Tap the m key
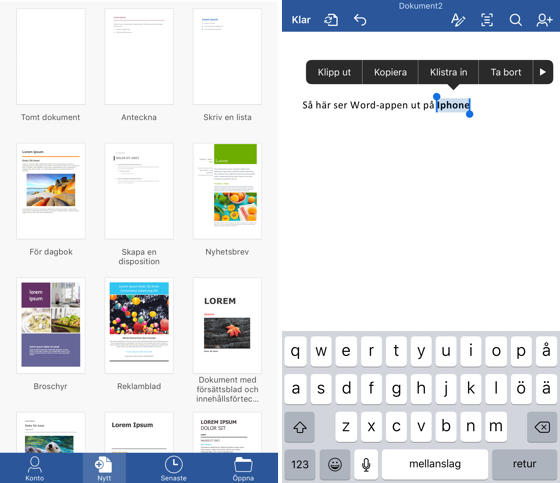This screenshot has height=483, width=560. pos(496,427)
